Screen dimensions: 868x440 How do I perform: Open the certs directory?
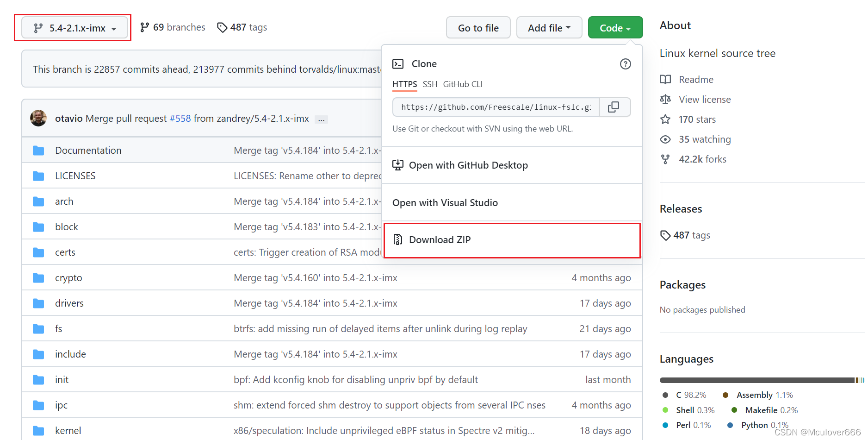coord(65,252)
